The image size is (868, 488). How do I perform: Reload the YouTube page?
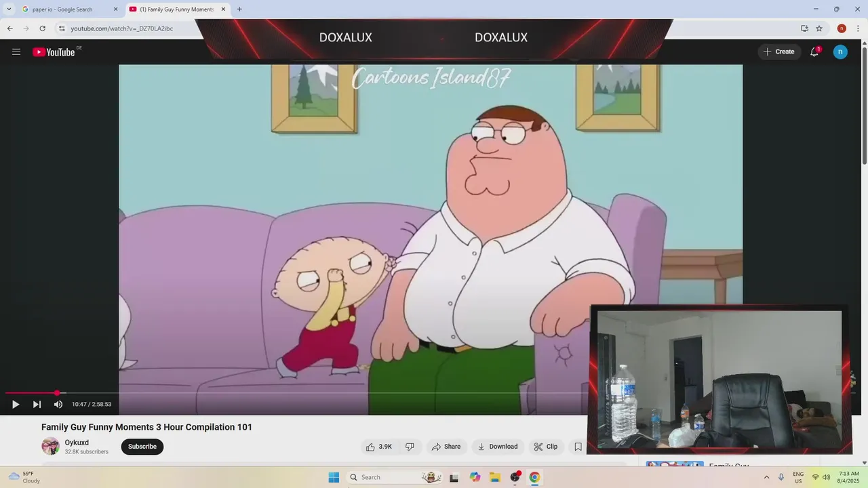tap(43, 28)
